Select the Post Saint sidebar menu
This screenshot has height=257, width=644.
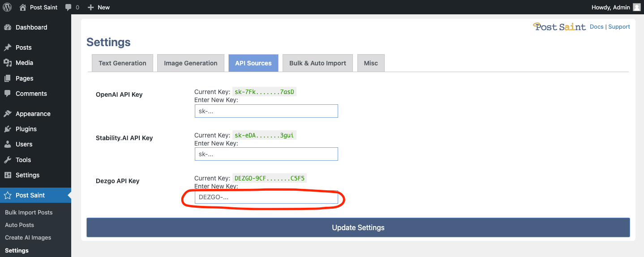(x=35, y=195)
